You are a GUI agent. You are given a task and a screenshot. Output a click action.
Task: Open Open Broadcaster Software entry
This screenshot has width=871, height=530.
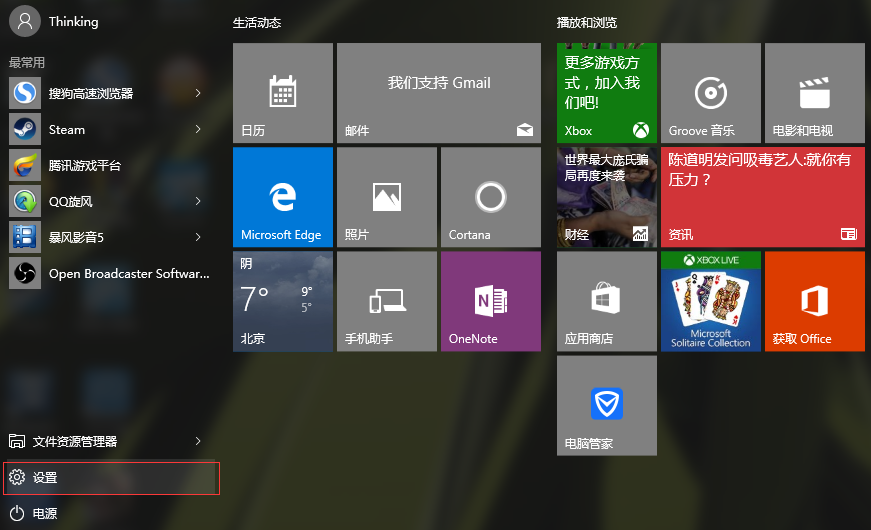coord(109,273)
